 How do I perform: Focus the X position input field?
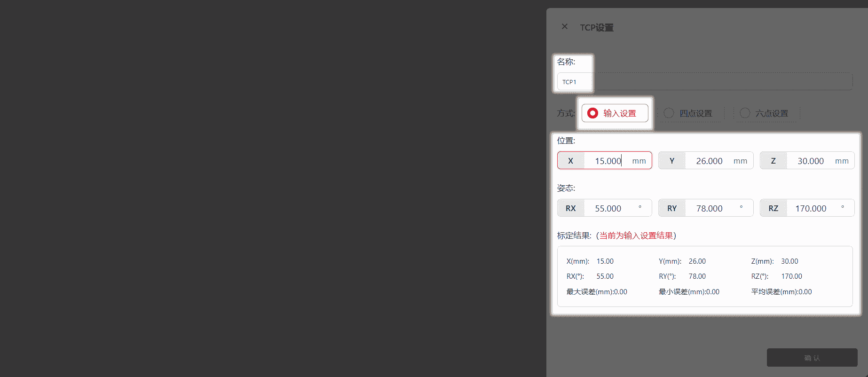[608, 161]
